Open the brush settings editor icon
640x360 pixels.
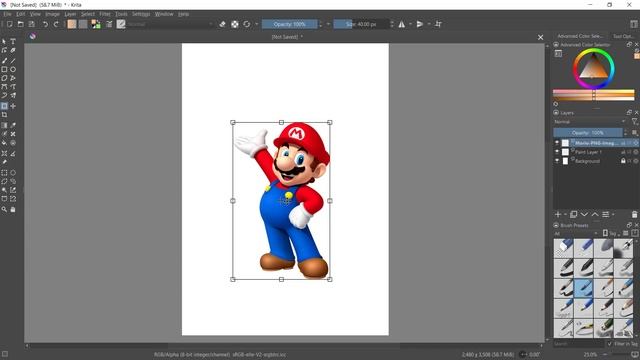tap(109, 24)
